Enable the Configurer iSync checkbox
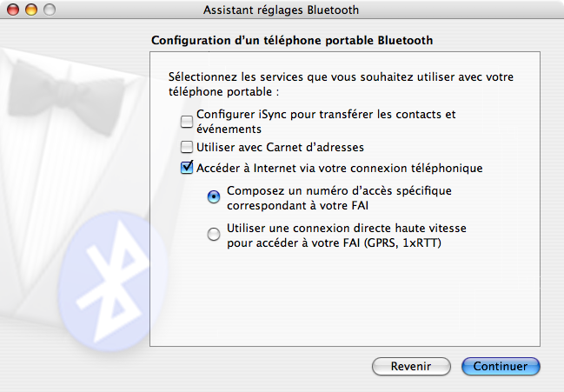Screen dimensions: 564x392 186,121
